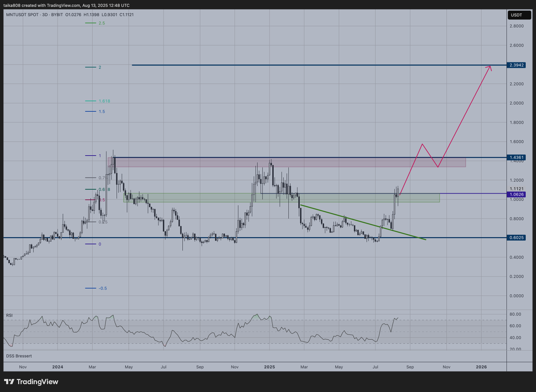Click the 0.4000 price scale value

tap(516, 258)
